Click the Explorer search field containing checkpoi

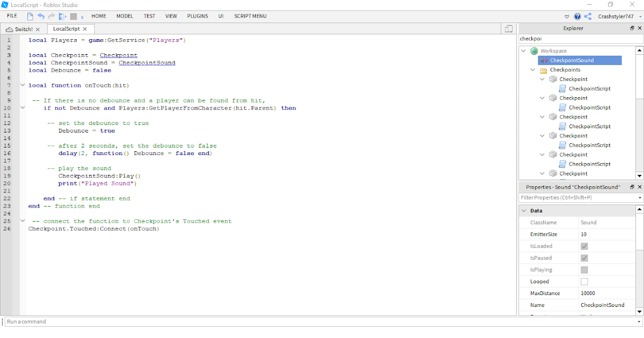tap(581, 39)
